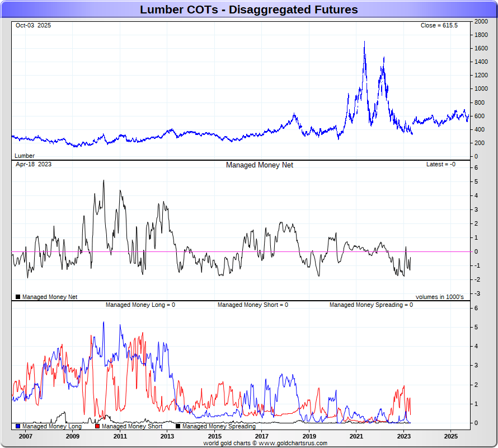The image size is (498, 448).
Task: Click the 2023 x-axis label
Action: (403, 436)
